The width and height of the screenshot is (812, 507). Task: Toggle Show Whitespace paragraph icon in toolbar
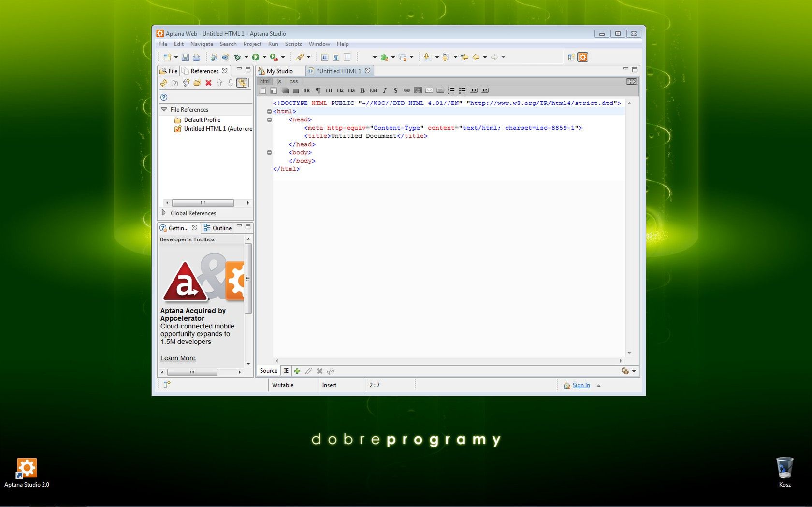pyautogui.click(x=336, y=57)
